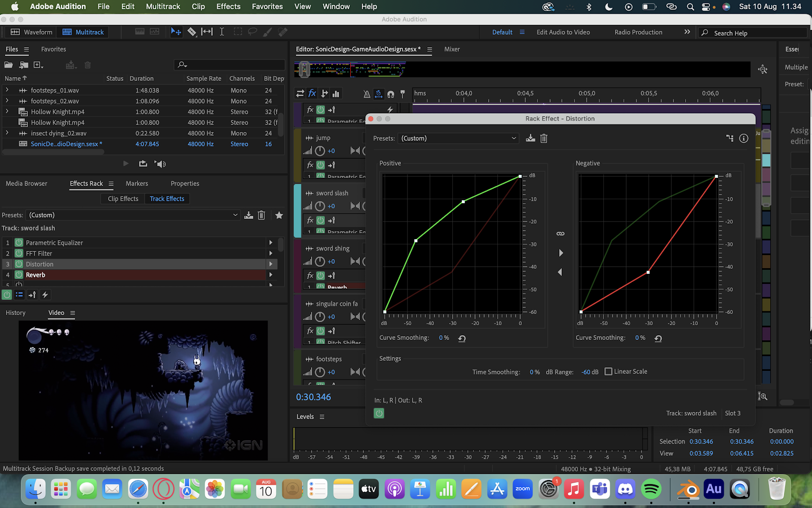Enable Linear Scale checkbox
Screen dimensions: 812x508
click(608, 371)
